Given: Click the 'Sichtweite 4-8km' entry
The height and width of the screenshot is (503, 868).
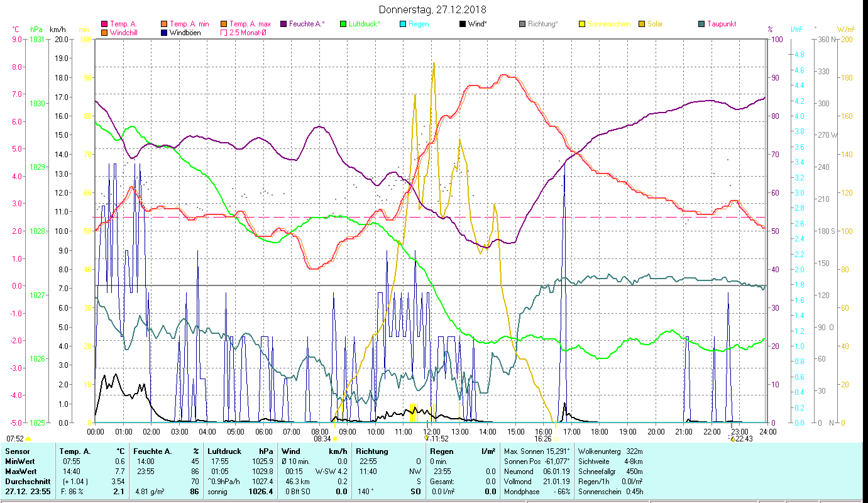Looking at the screenshot, I should (610, 462).
